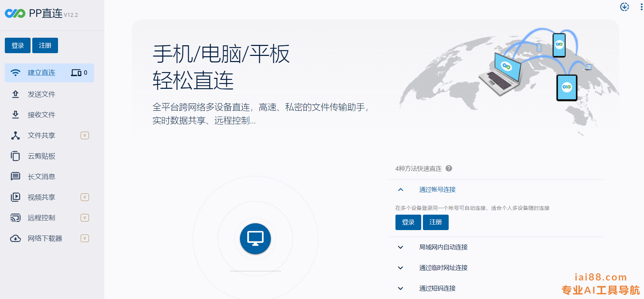Viewport: 644px width, 299px height.
Task: Click the help question mark icon
Action: pos(449,168)
